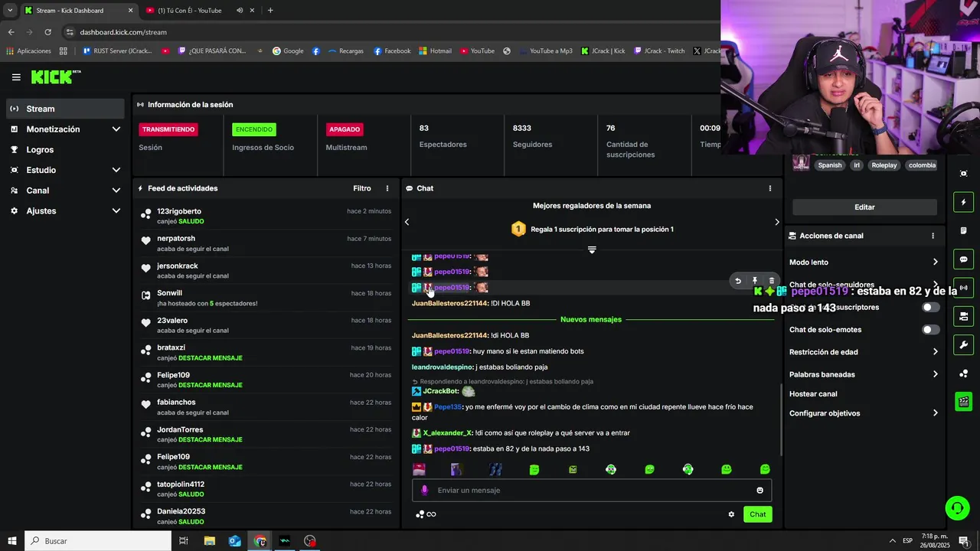Click Pepe135 username in chat
Image resolution: width=980 pixels, height=551 pixels.
[448, 407]
